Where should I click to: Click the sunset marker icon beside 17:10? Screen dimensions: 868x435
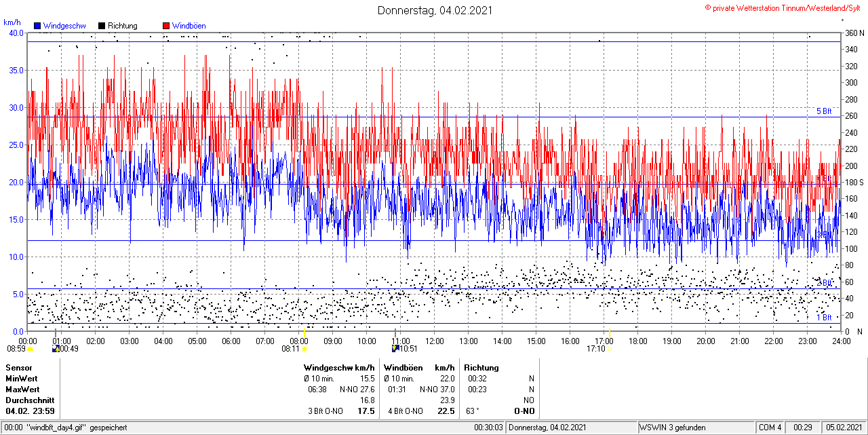610,349
